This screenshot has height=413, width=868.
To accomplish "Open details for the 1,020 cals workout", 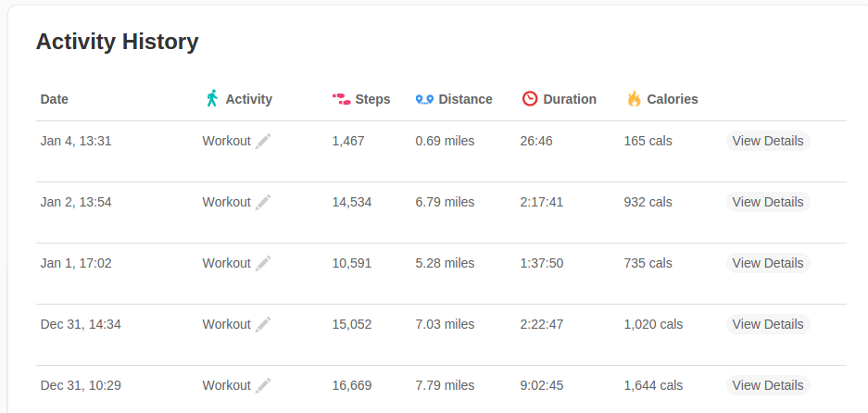I will [768, 324].
